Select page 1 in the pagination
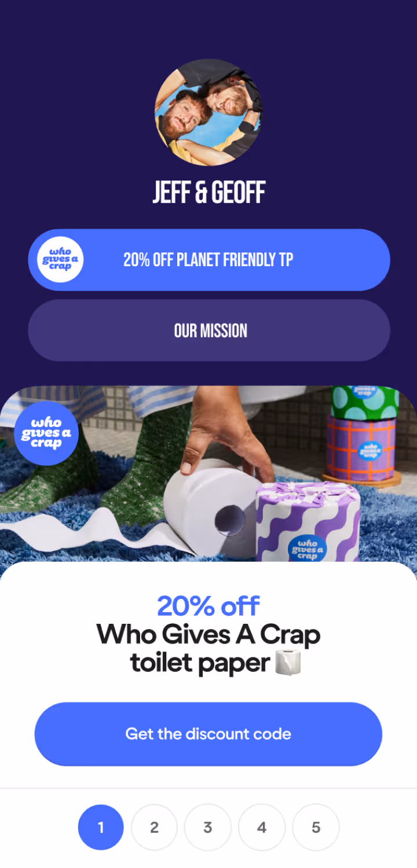This screenshot has width=417, height=868. (101, 827)
